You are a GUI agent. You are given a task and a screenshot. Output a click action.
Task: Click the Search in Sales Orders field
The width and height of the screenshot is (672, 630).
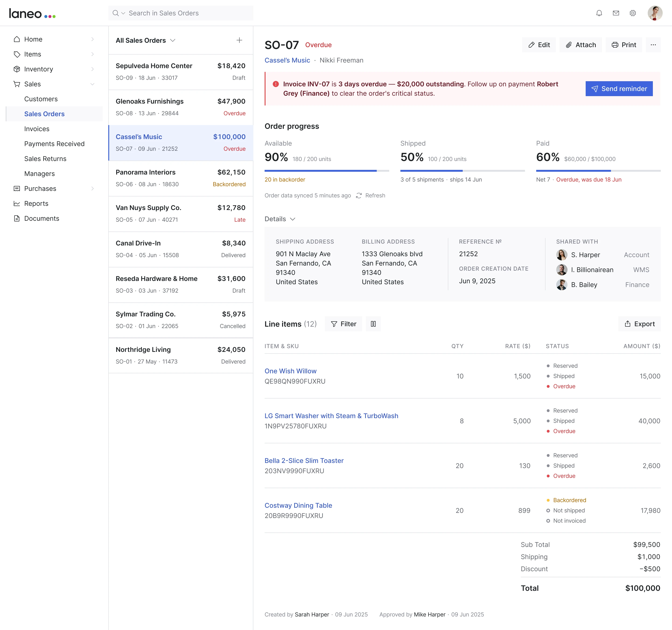(181, 13)
